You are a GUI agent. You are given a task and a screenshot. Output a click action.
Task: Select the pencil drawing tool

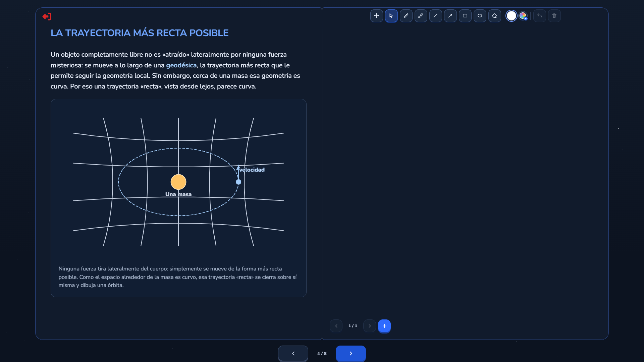coord(406,16)
